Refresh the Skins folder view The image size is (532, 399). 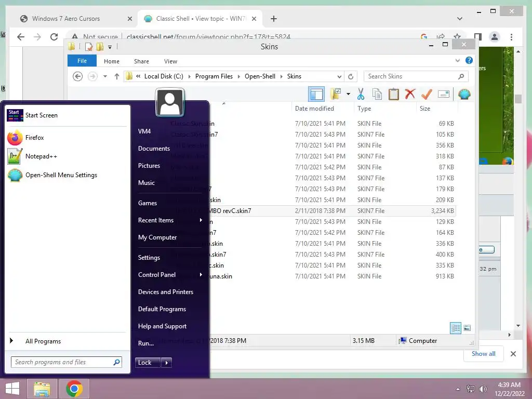point(351,76)
